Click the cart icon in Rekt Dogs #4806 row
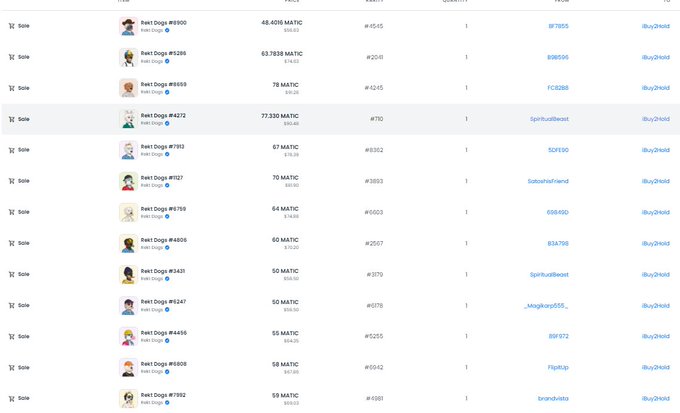 point(11,243)
